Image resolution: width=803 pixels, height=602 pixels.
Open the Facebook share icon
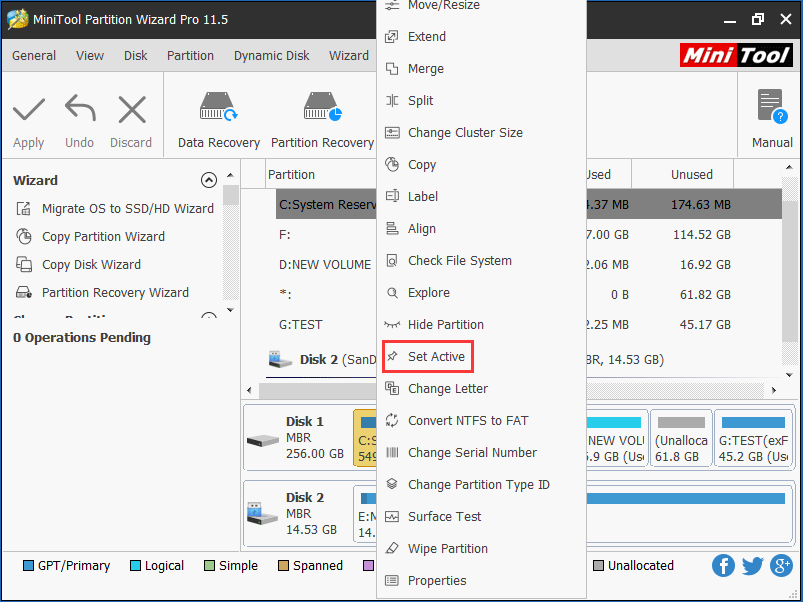[x=723, y=566]
